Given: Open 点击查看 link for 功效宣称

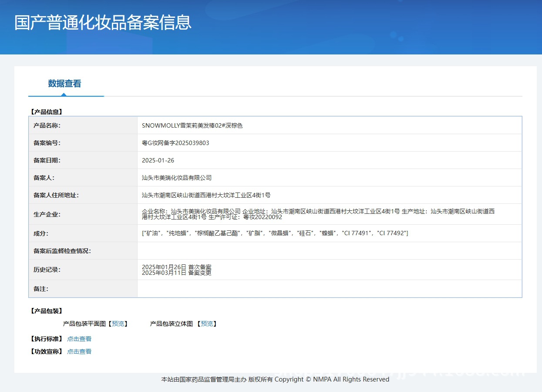Looking at the screenshot, I should coord(79,351).
